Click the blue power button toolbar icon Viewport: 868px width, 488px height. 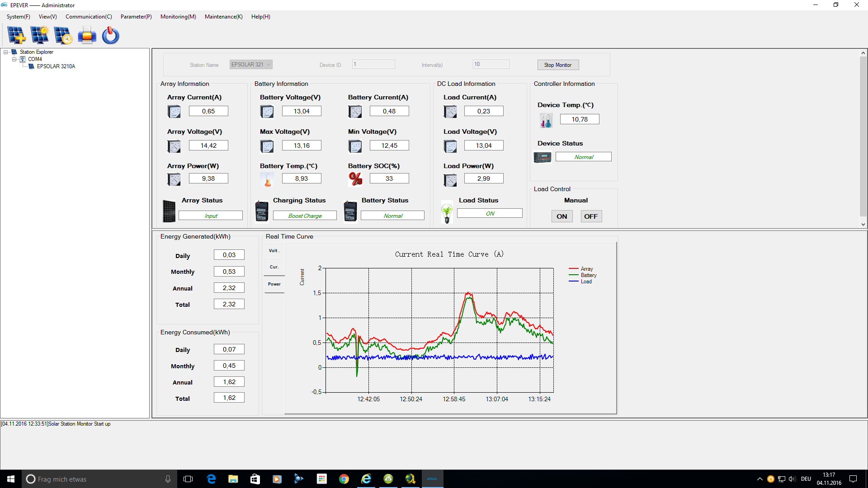[110, 35]
